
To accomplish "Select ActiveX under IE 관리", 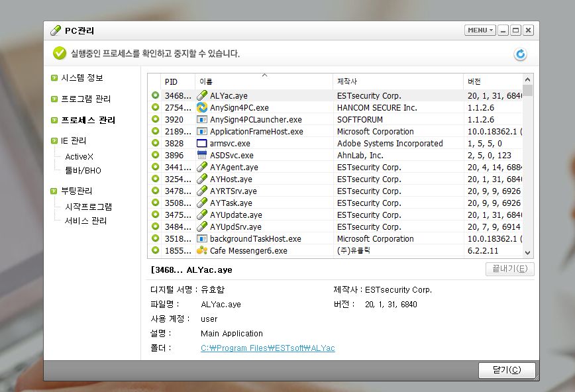I will 79,157.
